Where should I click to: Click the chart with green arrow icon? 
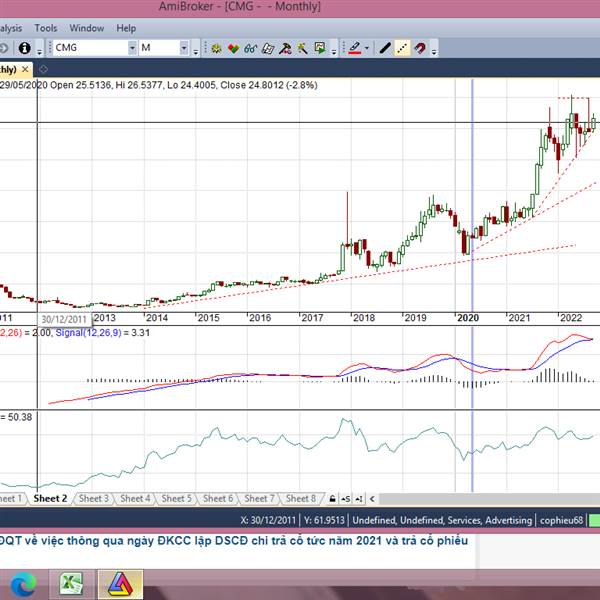[x=320, y=48]
